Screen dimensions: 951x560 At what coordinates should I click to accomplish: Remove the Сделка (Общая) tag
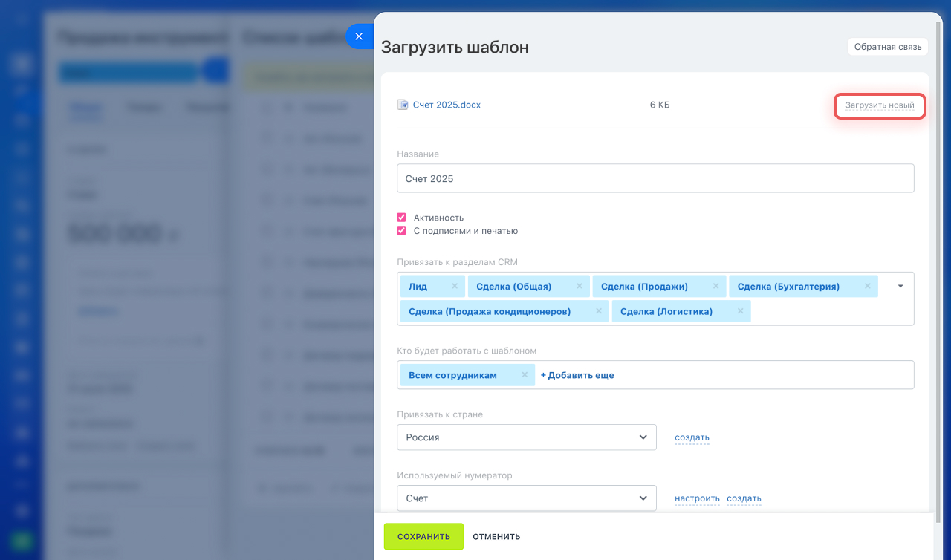(580, 287)
